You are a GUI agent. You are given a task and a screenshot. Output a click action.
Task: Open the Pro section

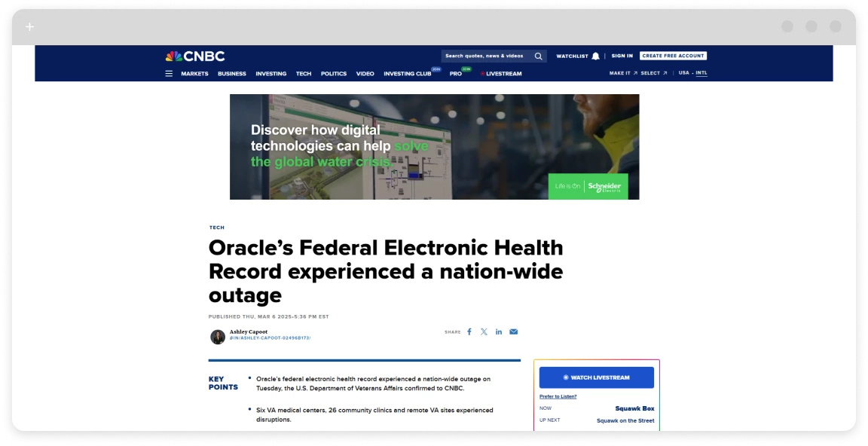(456, 74)
